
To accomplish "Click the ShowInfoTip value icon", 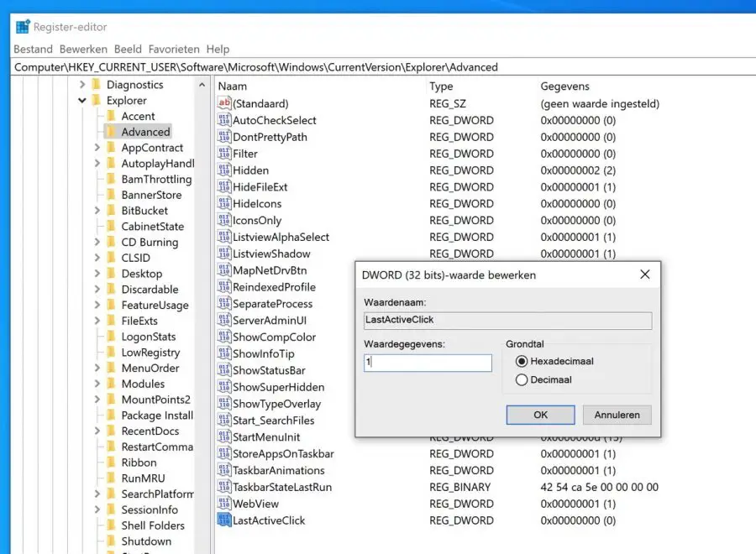I will pos(224,353).
